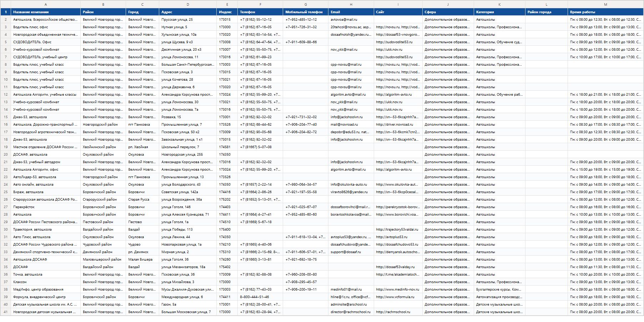644x322 pixels.
Task: Select phone cell '+7 (81667) 5-07-08'
Action: tap(260, 147)
